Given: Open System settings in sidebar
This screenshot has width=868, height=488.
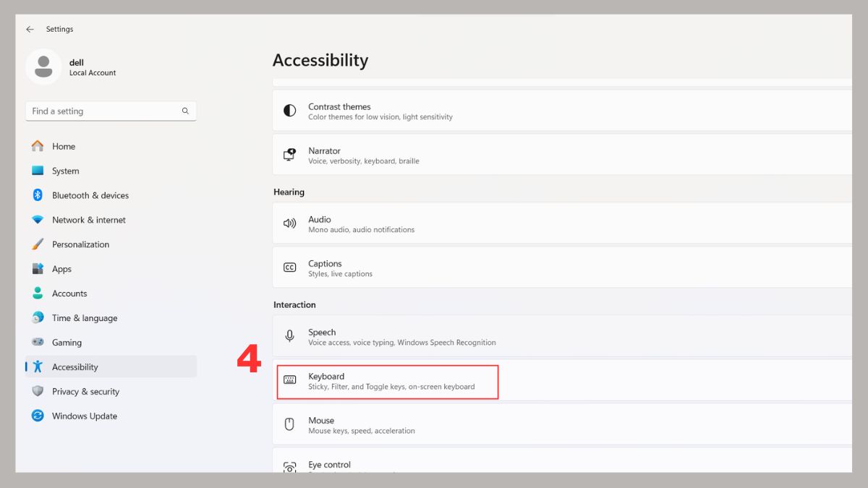Looking at the screenshot, I should click(111, 171).
